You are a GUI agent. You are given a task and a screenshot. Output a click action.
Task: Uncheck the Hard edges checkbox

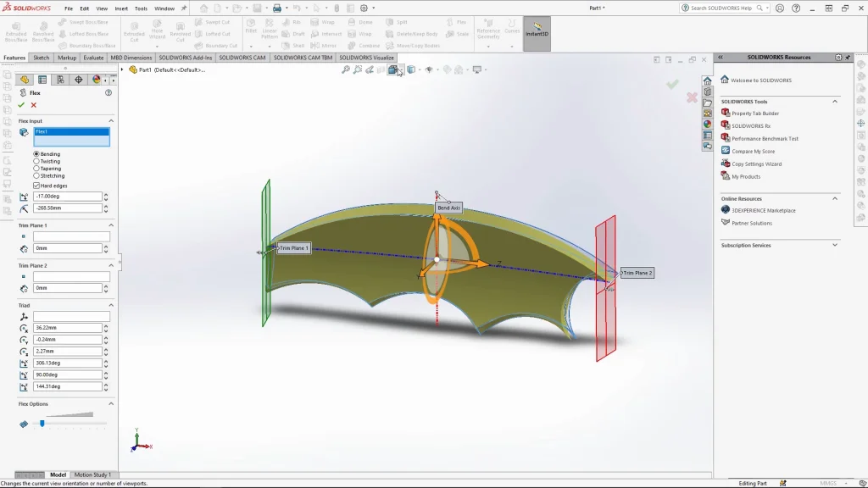coord(37,185)
